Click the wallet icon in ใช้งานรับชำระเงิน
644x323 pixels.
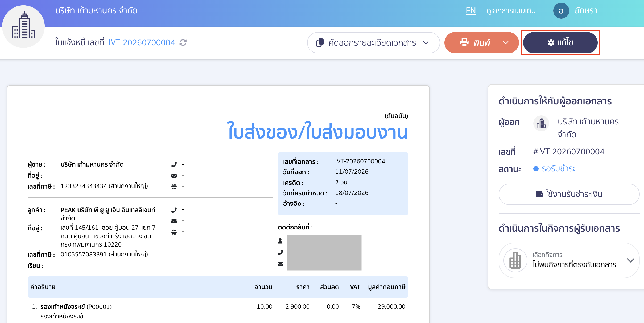coord(539,194)
